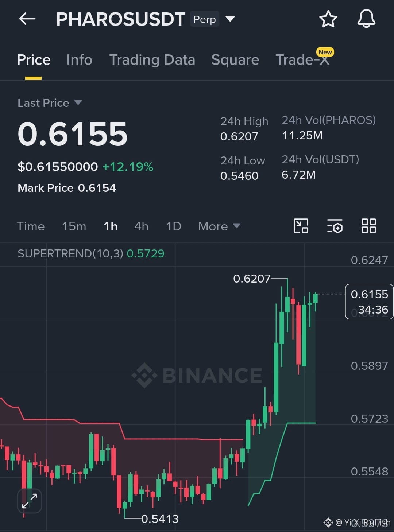Tap the +12.19% change value
394x532 pixels.
[x=128, y=167]
